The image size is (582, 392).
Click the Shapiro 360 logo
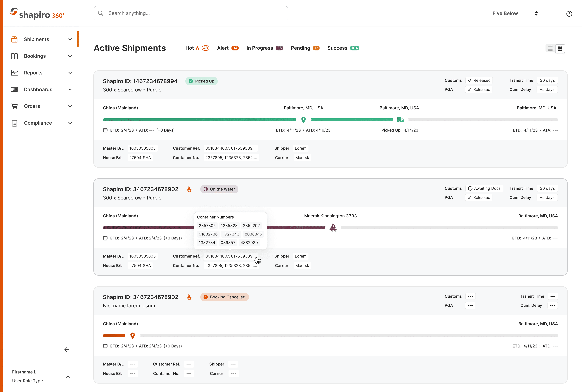37,14
